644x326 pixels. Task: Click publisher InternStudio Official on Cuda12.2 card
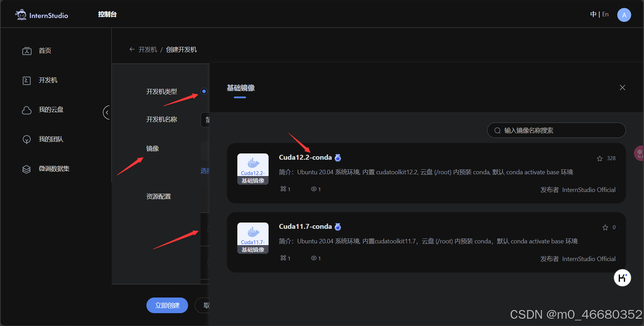tap(588, 190)
